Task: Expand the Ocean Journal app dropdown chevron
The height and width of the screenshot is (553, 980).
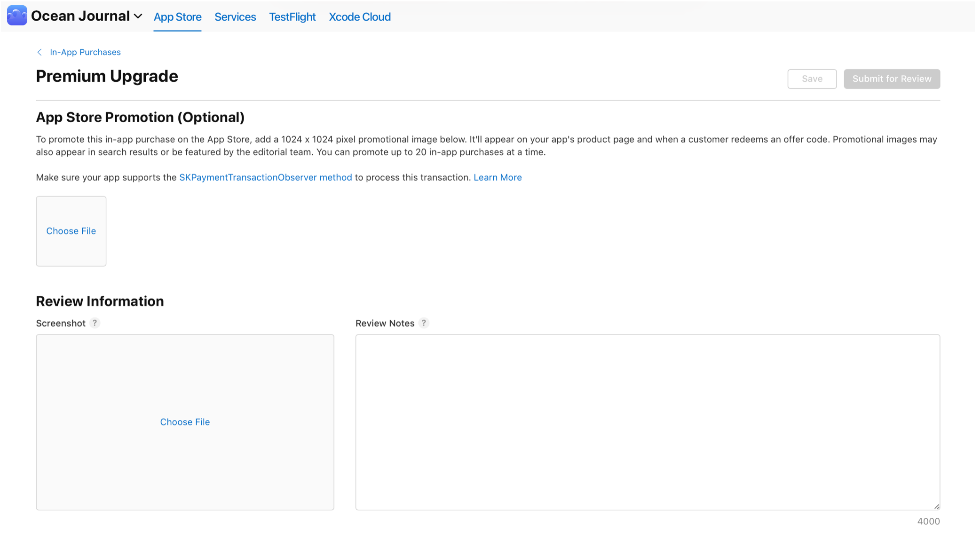Action: point(138,16)
